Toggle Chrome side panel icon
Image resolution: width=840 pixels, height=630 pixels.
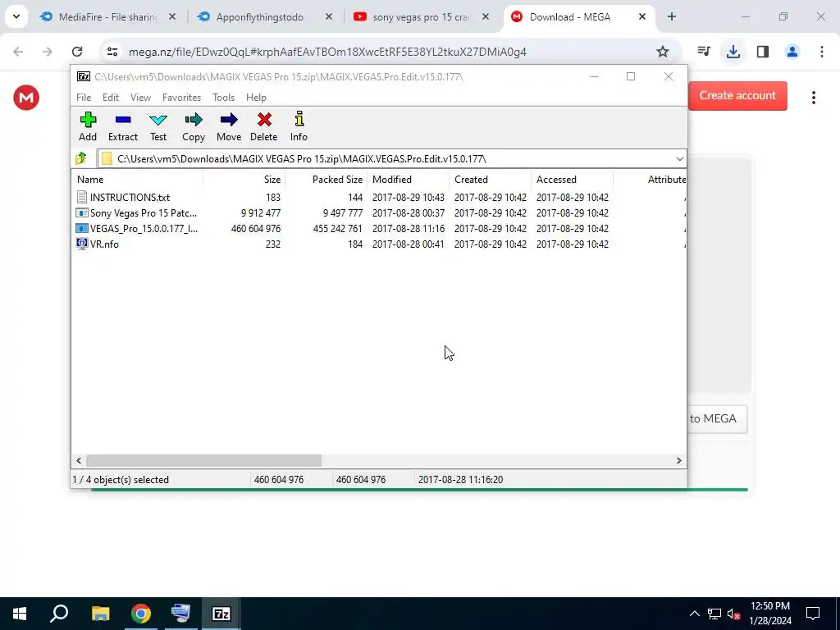click(762, 52)
